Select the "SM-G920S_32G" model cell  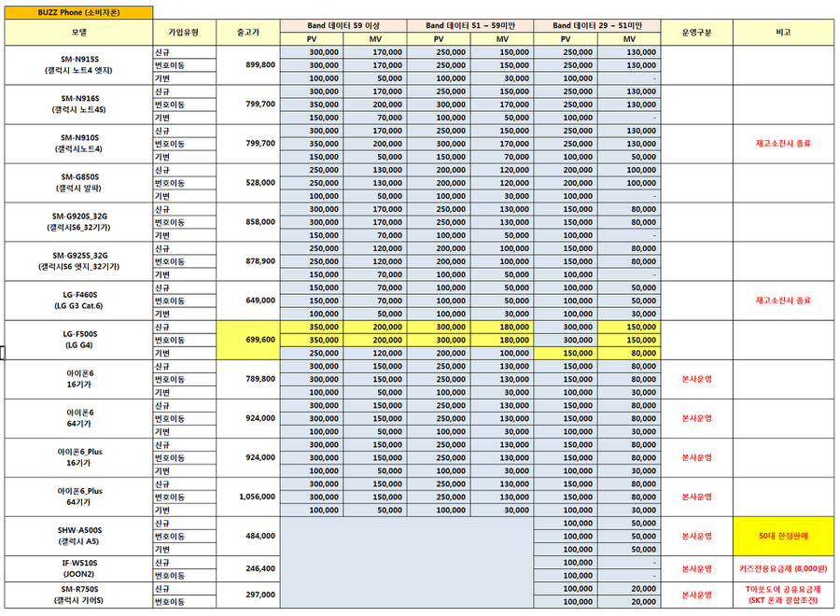tap(78, 222)
